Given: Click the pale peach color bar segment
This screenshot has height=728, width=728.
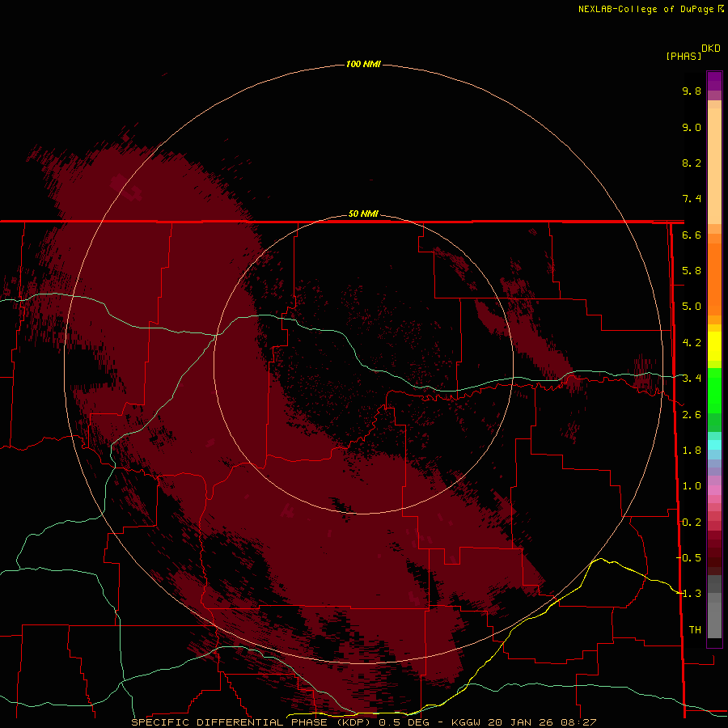Looking at the screenshot, I should [714, 166].
